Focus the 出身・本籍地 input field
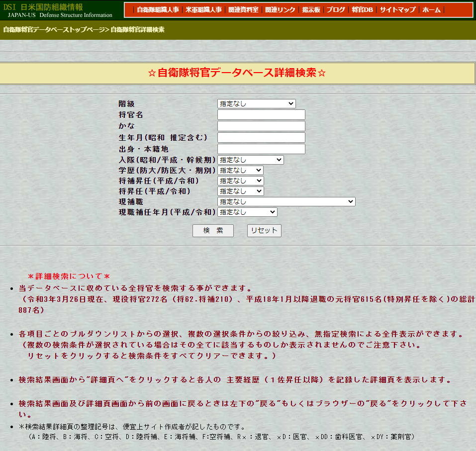Image resolution: width=476 pixels, height=451 pixels. (x=261, y=149)
